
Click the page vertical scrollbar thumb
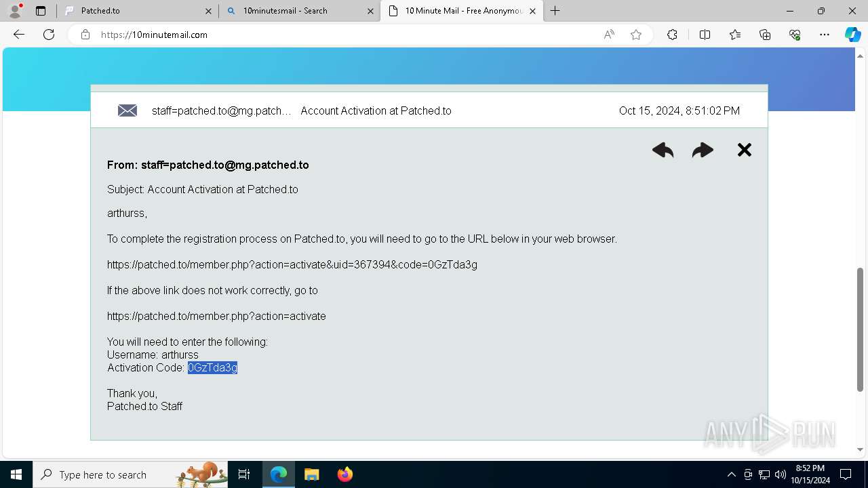click(x=861, y=329)
